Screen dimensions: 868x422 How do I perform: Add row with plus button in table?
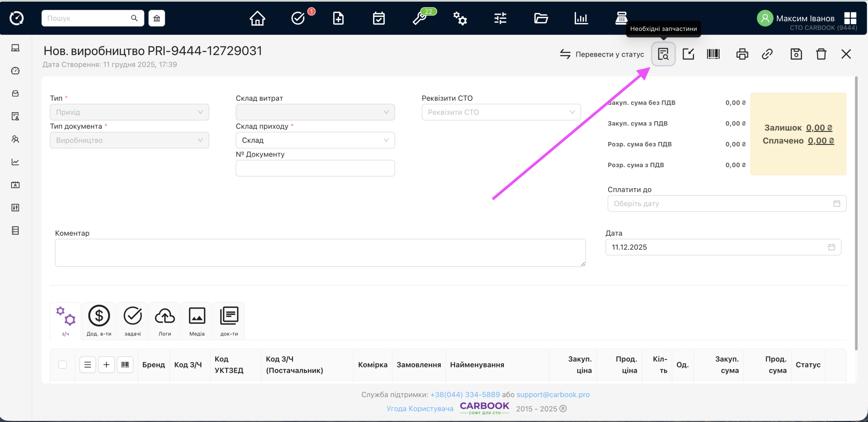(x=106, y=365)
